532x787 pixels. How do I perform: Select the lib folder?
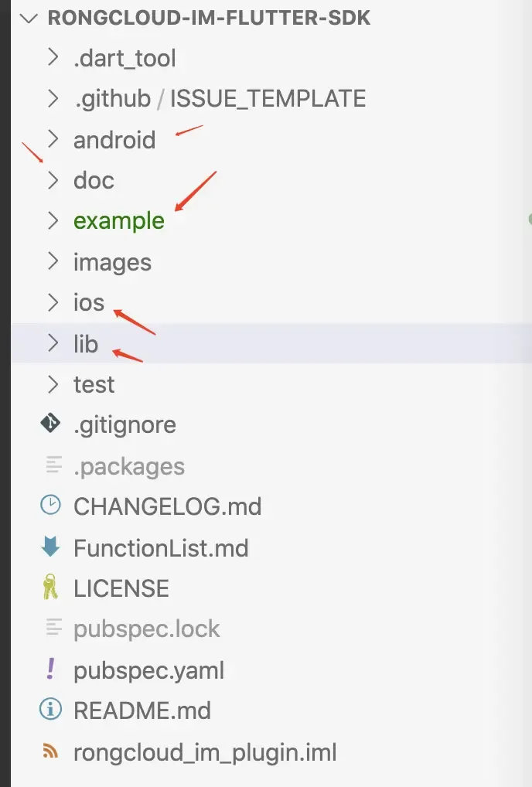pos(86,343)
